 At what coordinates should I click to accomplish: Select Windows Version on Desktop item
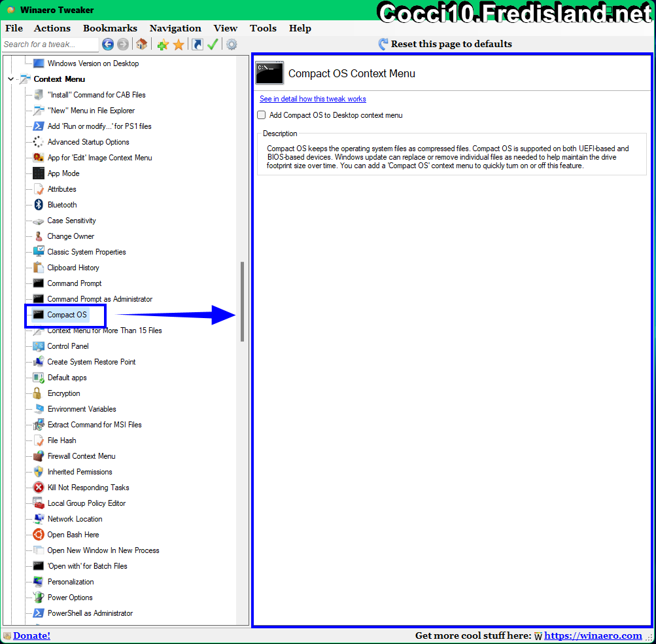(93, 63)
